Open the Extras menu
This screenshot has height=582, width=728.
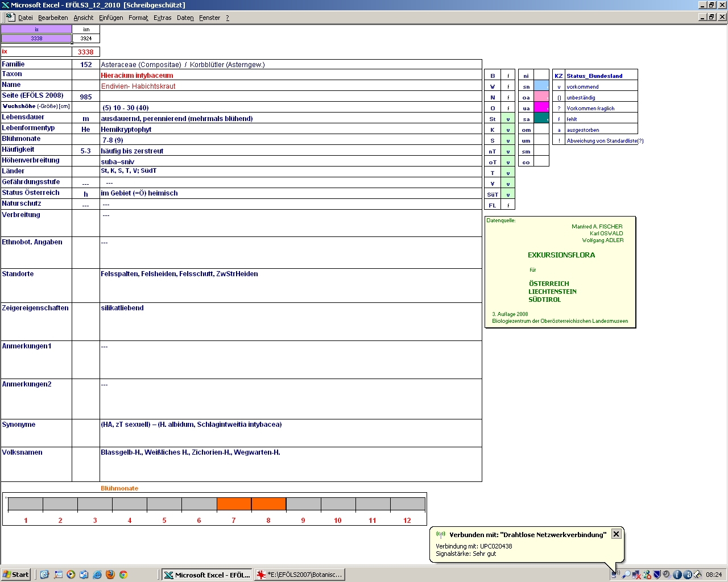click(162, 18)
